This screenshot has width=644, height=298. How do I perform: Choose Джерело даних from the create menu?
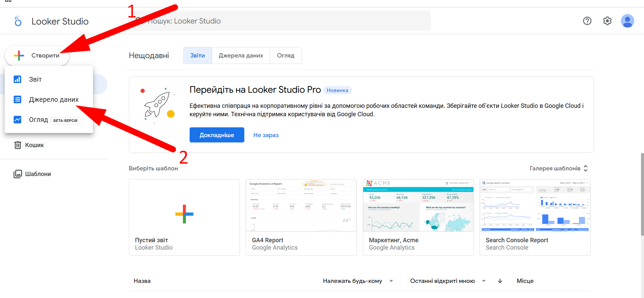click(x=49, y=99)
